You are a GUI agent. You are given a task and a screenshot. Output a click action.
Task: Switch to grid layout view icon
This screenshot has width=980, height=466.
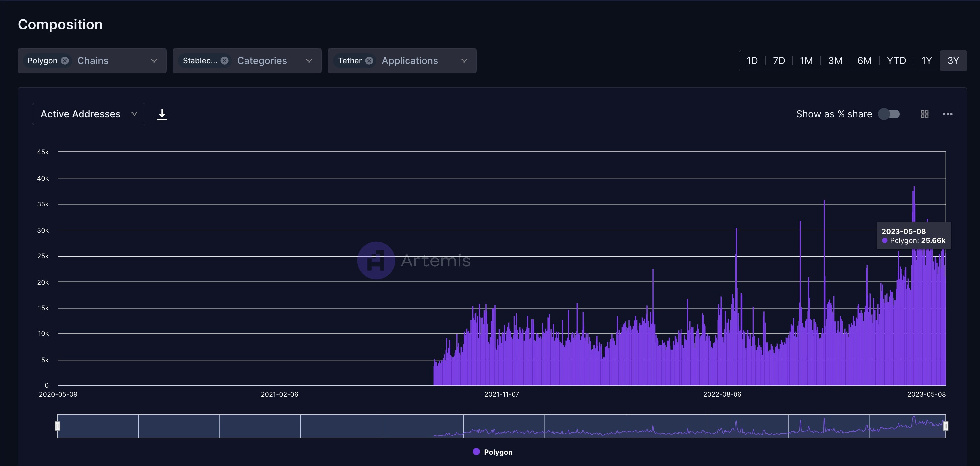(925, 114)
